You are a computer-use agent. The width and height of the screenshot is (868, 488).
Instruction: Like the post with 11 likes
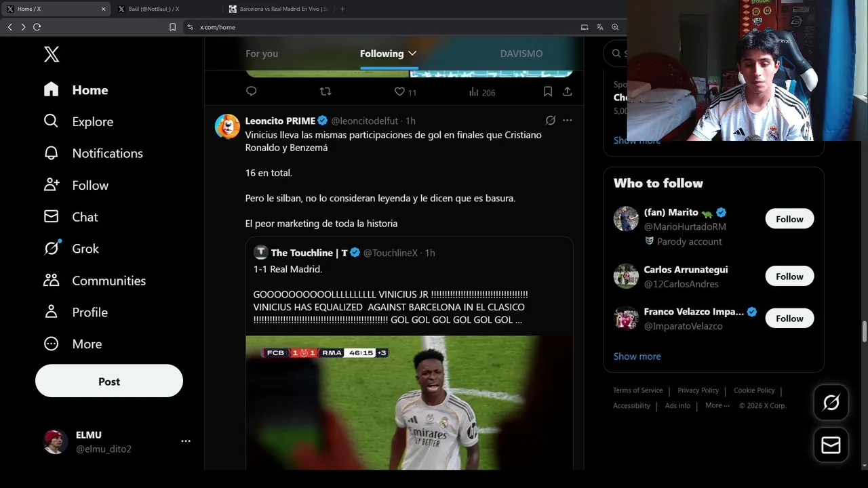(x=406, y=91)
